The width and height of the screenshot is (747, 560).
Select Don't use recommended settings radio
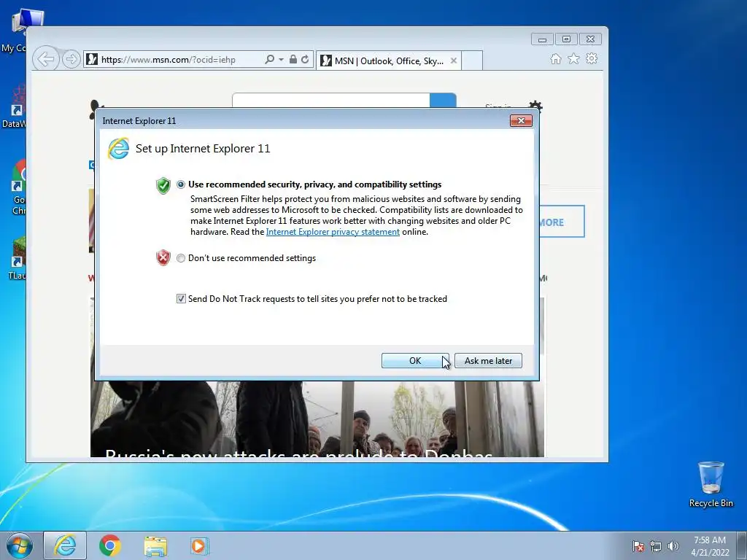[181, 258]
